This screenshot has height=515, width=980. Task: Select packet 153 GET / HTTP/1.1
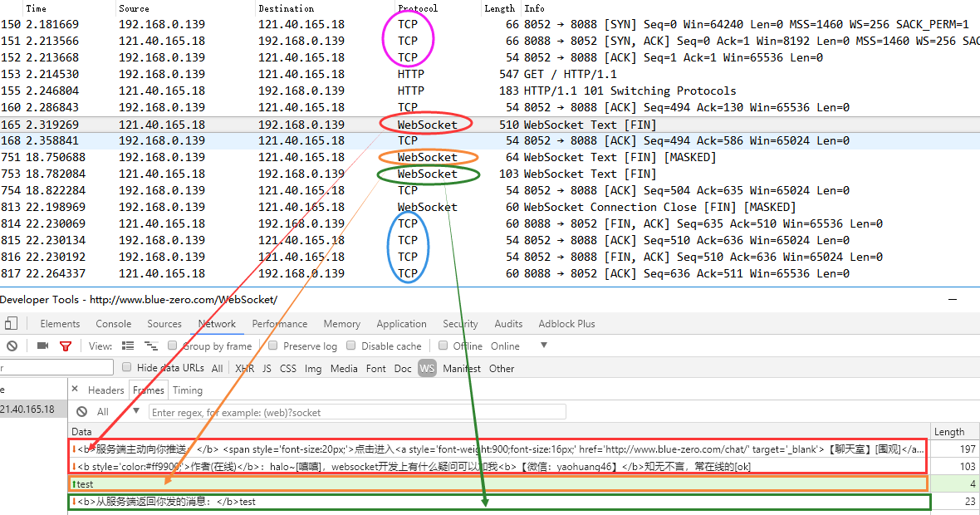(490, 74)
